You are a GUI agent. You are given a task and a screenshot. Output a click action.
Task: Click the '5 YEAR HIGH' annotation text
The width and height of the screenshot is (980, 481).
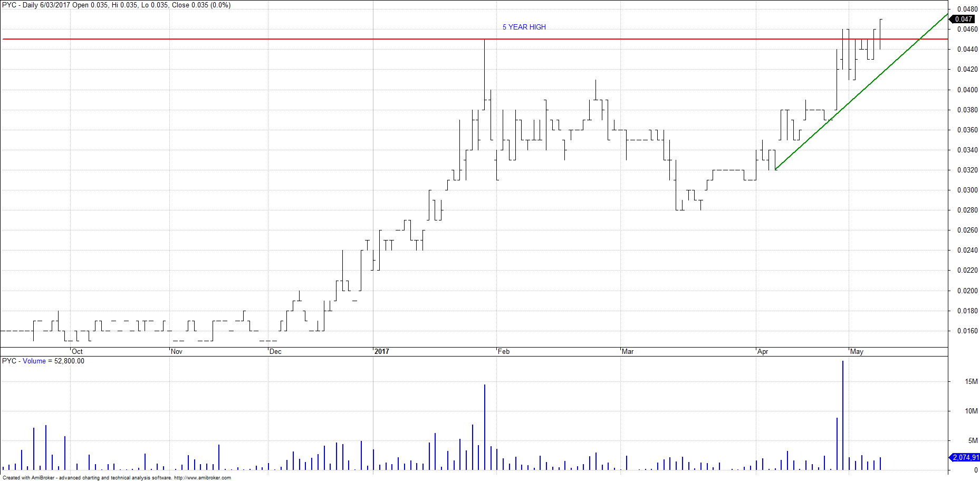(x=524, y=27)
